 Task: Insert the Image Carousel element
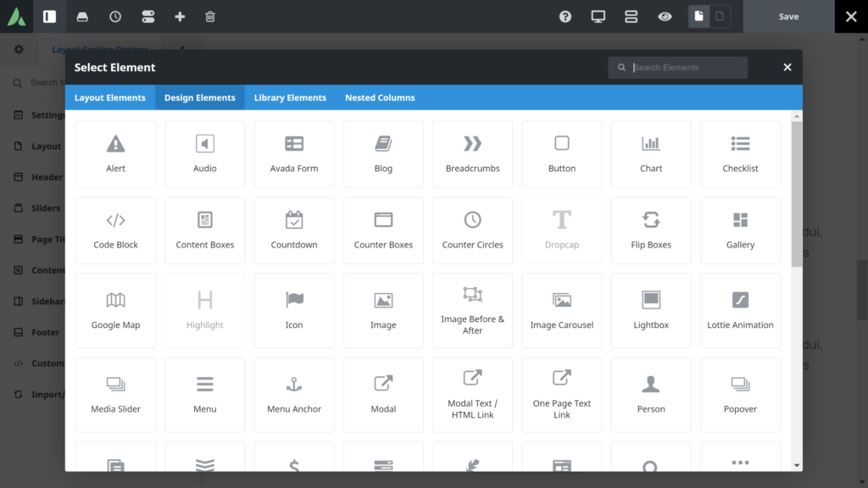(x=562, y=310)
